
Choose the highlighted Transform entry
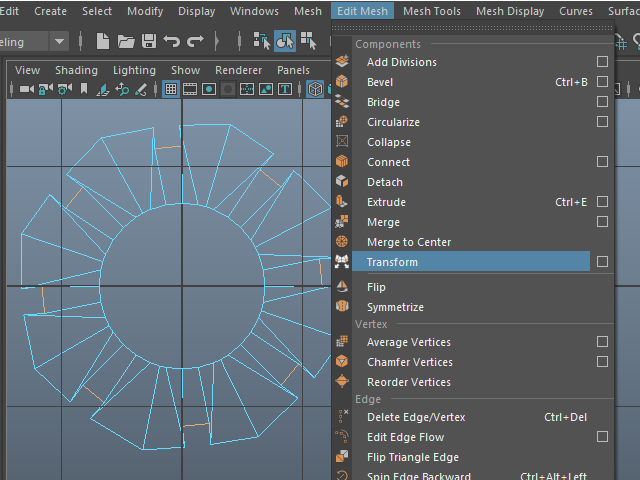click(471, 262)
